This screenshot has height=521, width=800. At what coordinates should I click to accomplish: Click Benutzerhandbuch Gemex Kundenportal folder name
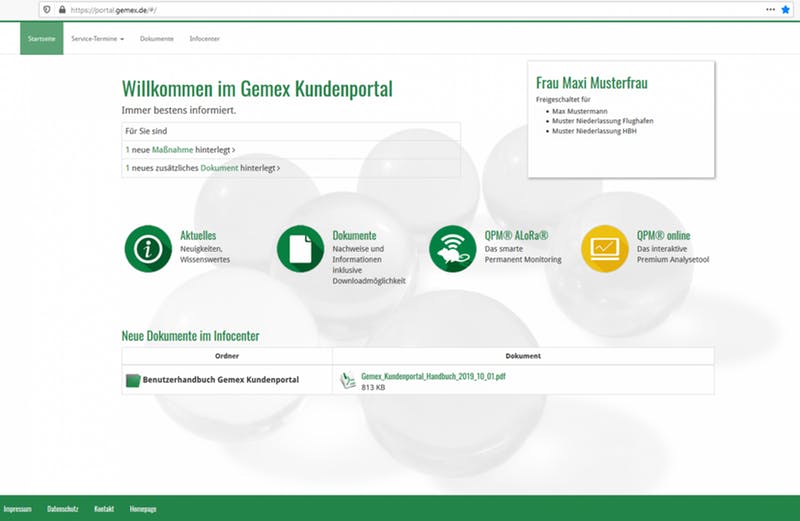pyautogui.click(x=221, y=380)
